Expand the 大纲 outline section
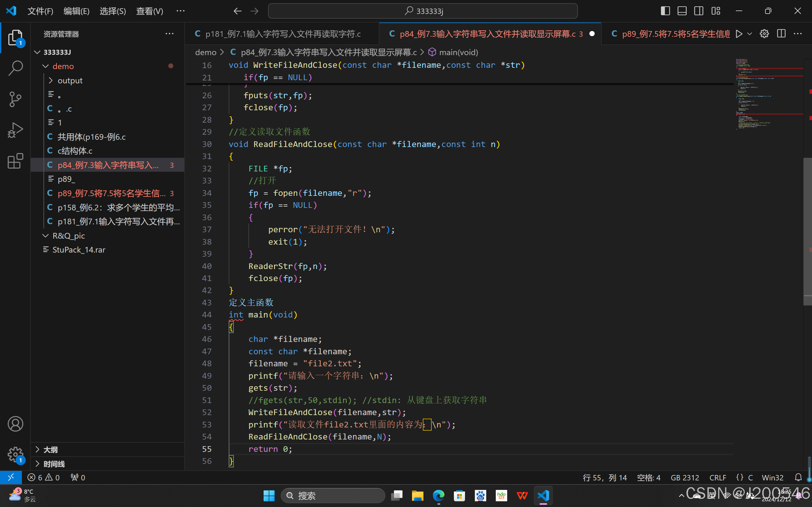The width and height of the screenshot is (812, 507). [x=50, y=450]
